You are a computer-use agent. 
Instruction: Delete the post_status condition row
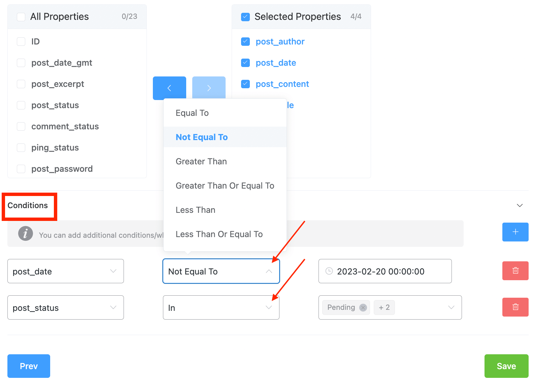coord(515,307)
